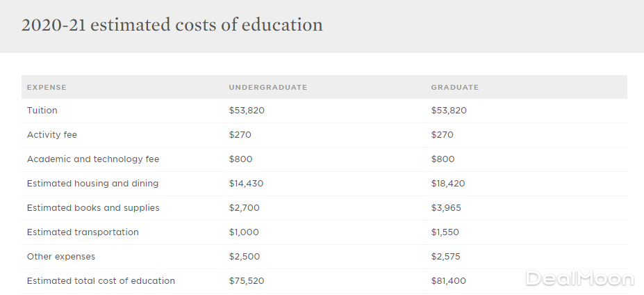This screenshot has height=295, width=644.
Task: Click undergraduate tuition value $53,820
Action: tap(247, 111)
